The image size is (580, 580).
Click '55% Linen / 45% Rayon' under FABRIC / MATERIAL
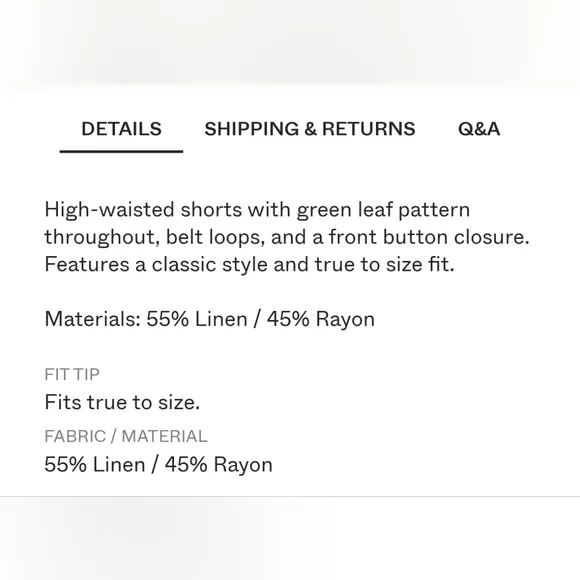pos(158,465)
